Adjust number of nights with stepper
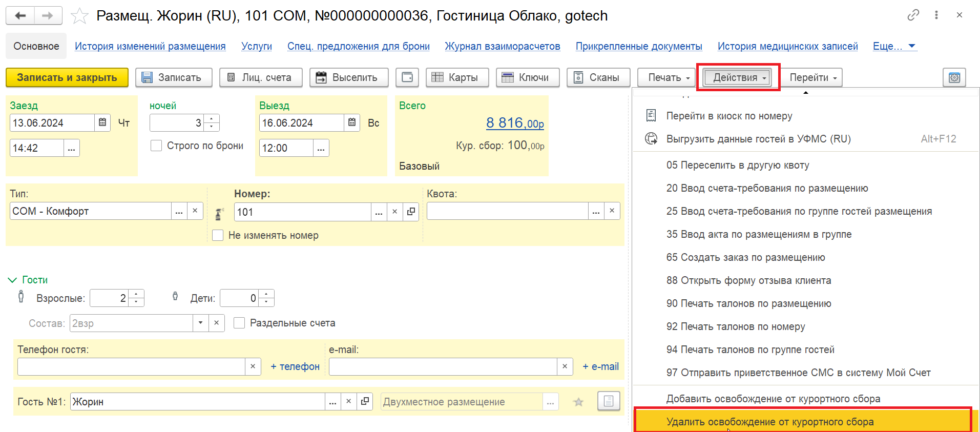This screenshot has height=432, width=980. click(212, 122)
